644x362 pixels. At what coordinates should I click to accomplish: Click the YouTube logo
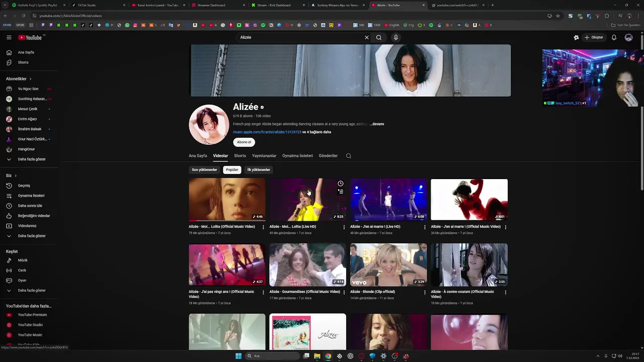coord(30,37)
